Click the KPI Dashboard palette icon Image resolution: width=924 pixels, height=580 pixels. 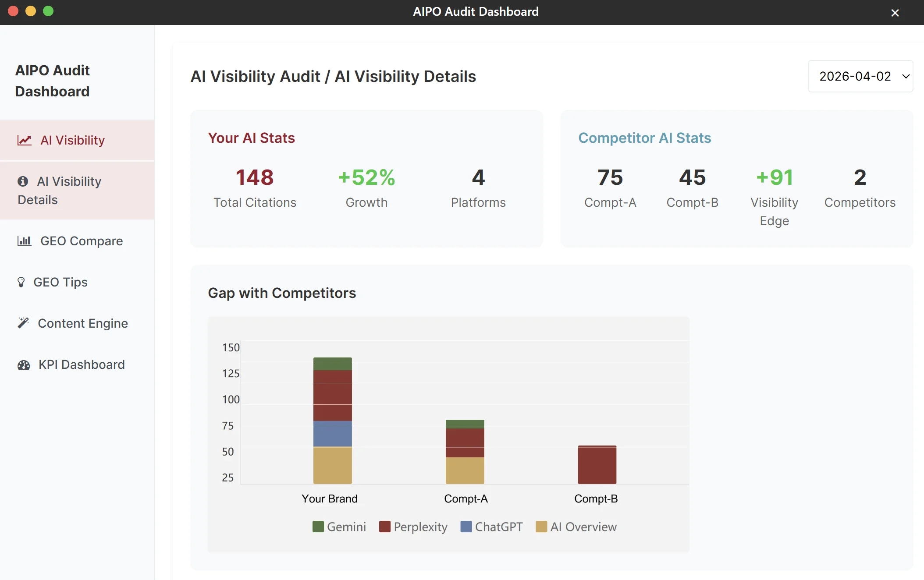(24, 365)
